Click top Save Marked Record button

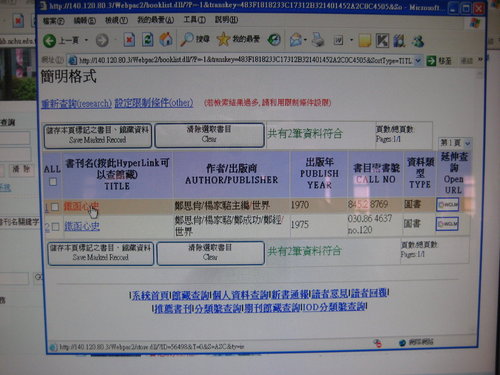point(98,135)
